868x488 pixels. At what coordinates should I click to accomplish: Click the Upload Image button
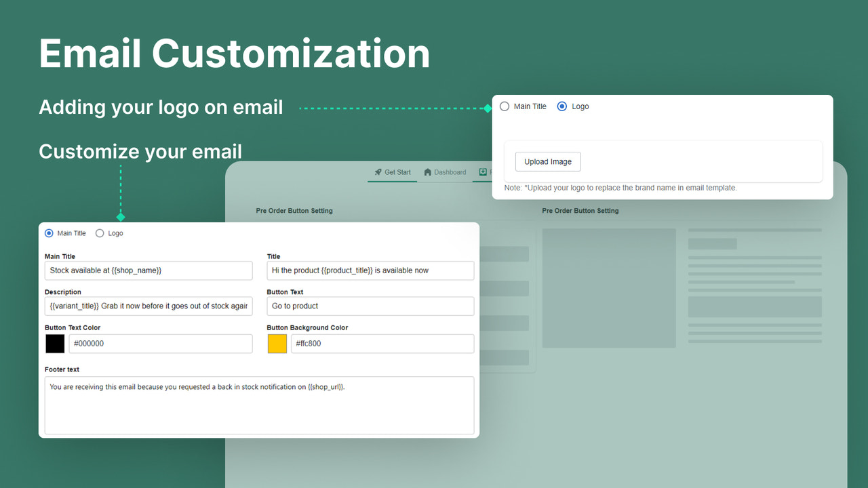coord(547,161)
